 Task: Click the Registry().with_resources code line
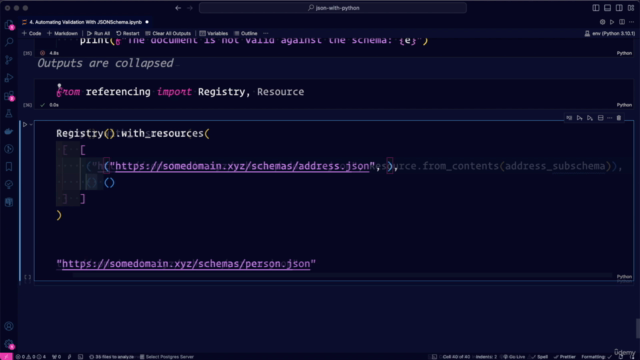[133, 133]
